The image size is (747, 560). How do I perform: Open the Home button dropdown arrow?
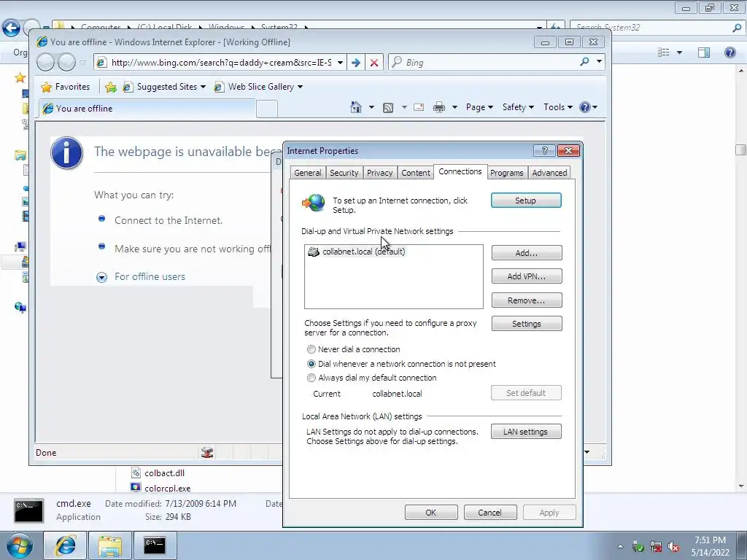tap(371, 107)
